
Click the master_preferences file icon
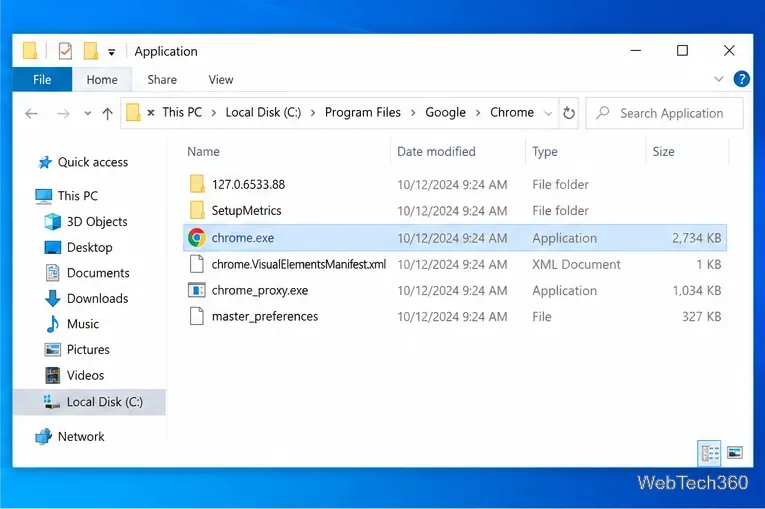point(197,316)
